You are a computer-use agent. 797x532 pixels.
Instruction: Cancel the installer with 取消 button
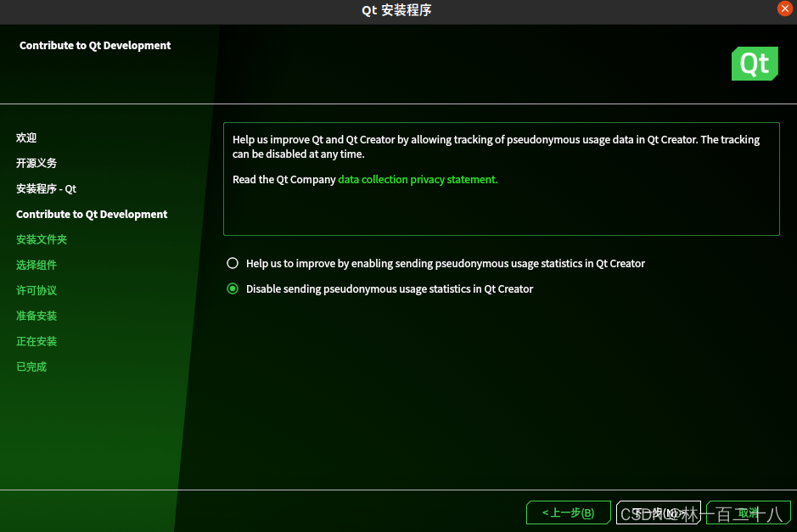[749, 512]
